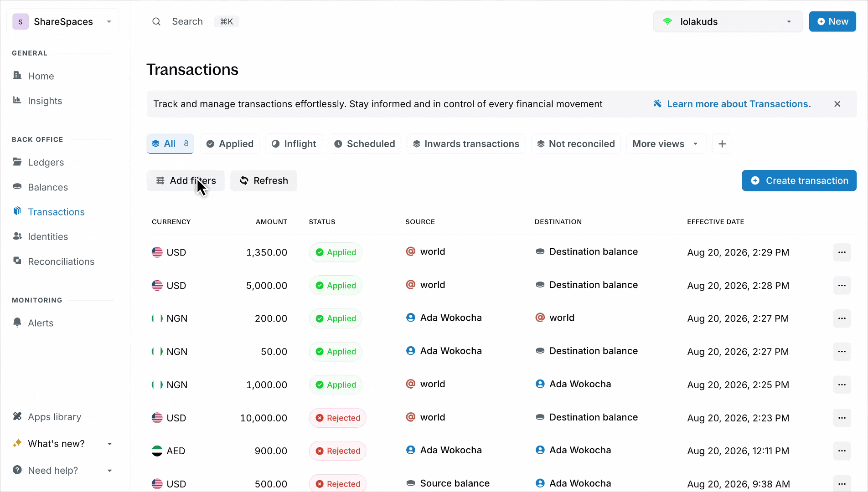Screen dimensions: 868x492
Task: Open Apps library icon
Action: click(17, 416)
